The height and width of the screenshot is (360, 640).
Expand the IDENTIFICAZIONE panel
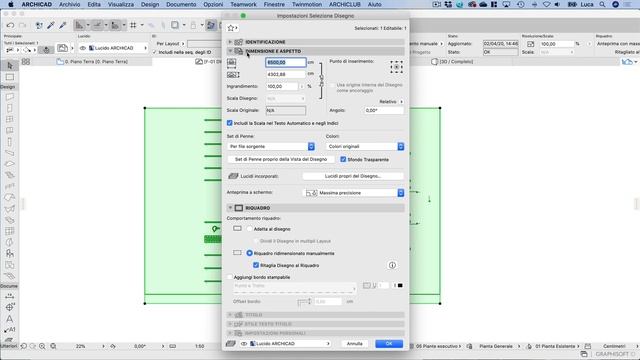click(230, 42)
